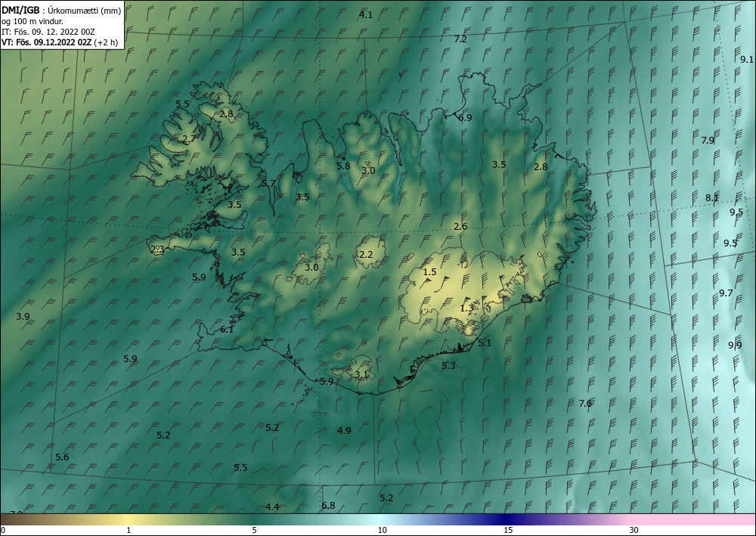Click the 7.6 value over the sea
The width and height of the screenshot is (756, 536).
[585, 404]
